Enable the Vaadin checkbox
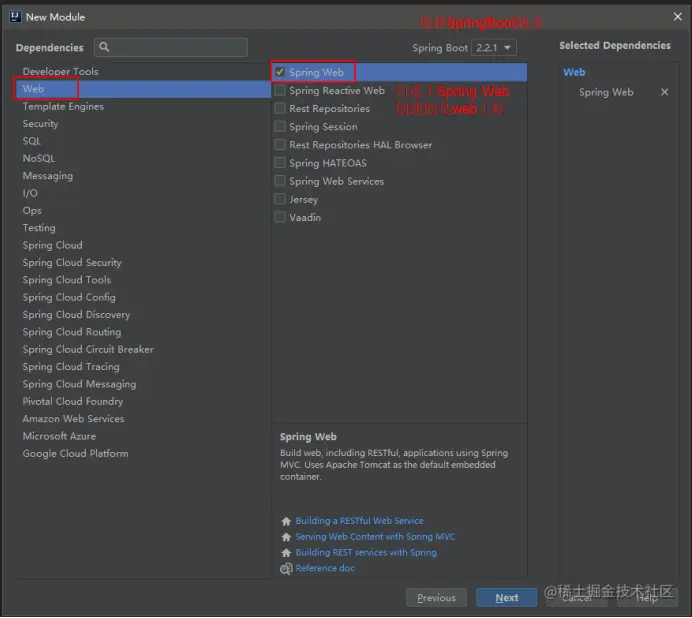The image size is (692, 618). (x=280, y=217)
